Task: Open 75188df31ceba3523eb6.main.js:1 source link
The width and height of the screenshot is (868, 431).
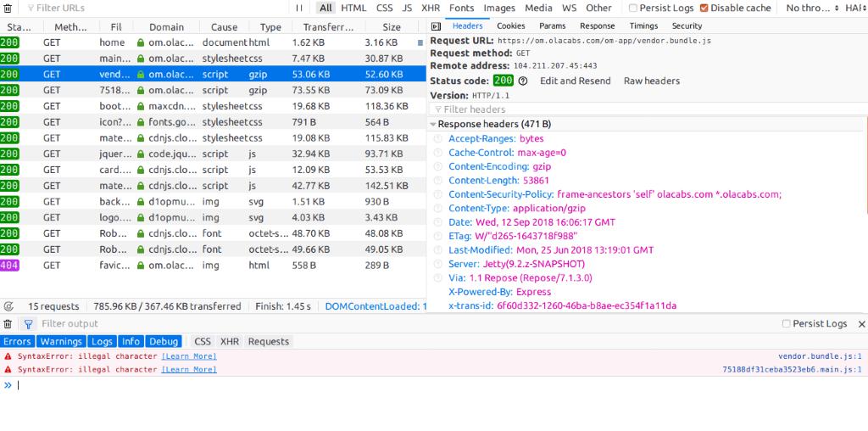Action: (x=793, y=370)
